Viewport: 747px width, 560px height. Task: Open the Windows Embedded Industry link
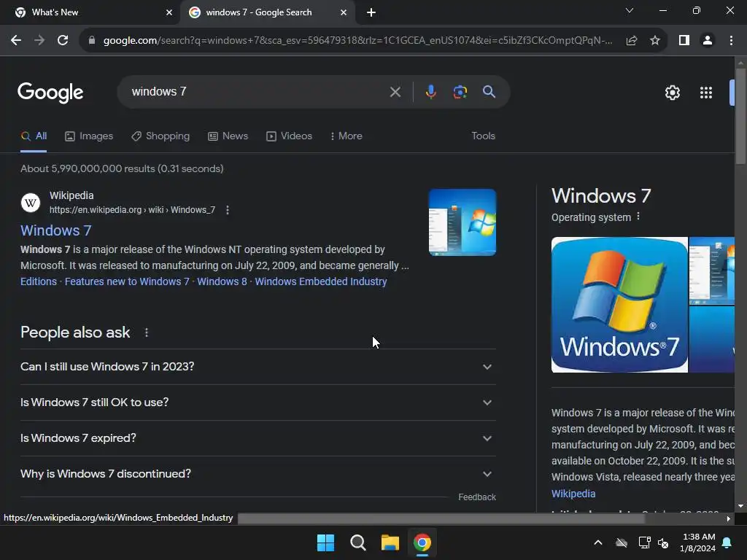[321, 281]
